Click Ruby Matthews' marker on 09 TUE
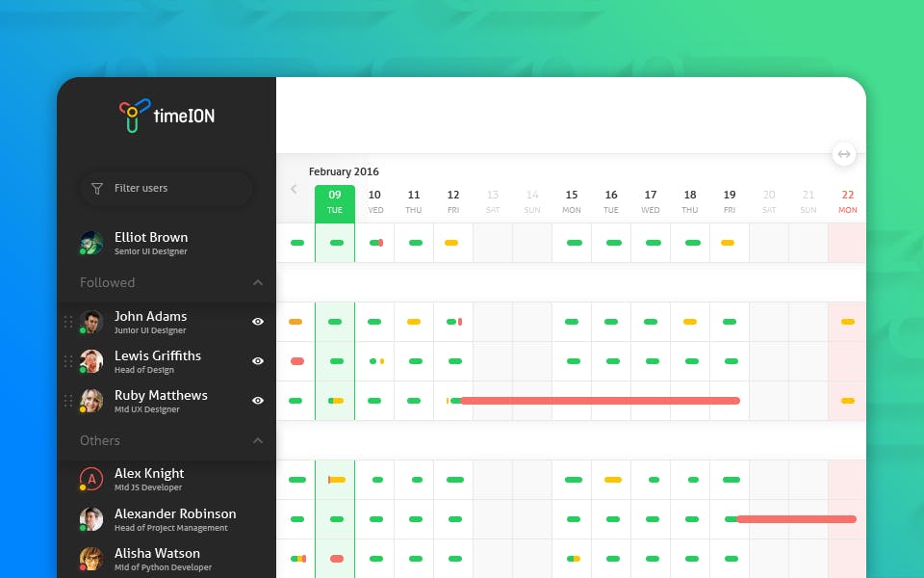 coord(336,401)
